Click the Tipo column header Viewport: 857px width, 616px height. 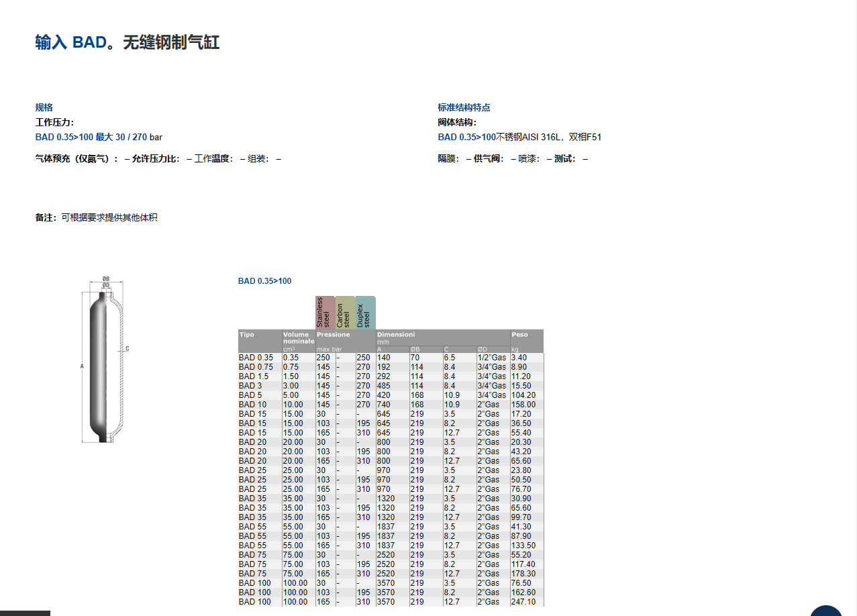pyautogui.click(x=247, y=334)
